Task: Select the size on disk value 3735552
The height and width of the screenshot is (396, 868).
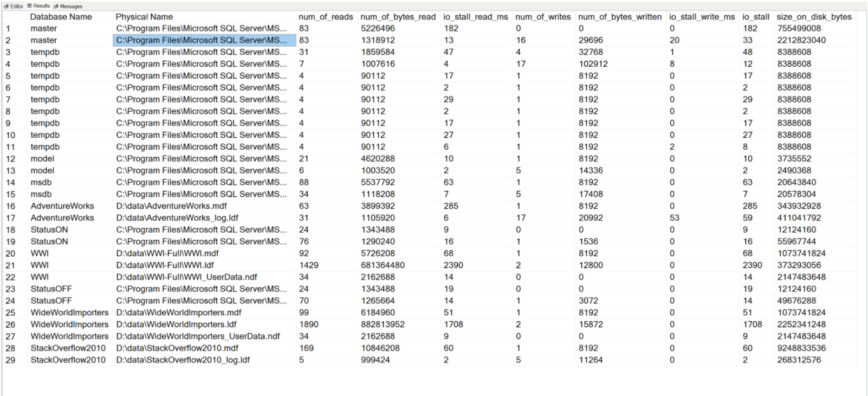Action: click(x=794, y=159)
